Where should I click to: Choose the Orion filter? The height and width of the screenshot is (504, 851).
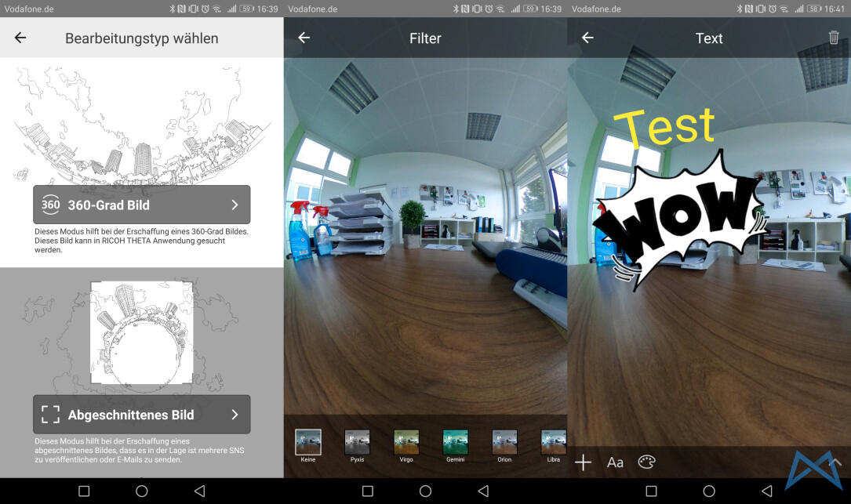point(504,442)
